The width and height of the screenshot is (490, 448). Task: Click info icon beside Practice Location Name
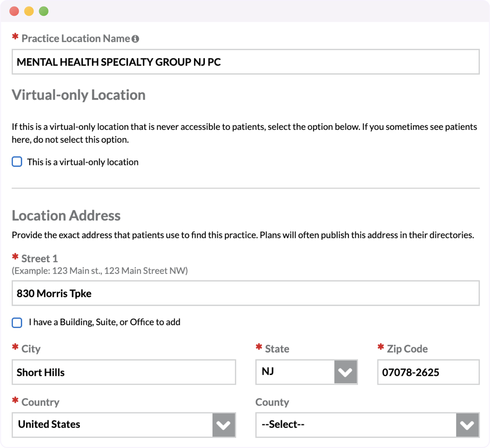click(135, 39)
